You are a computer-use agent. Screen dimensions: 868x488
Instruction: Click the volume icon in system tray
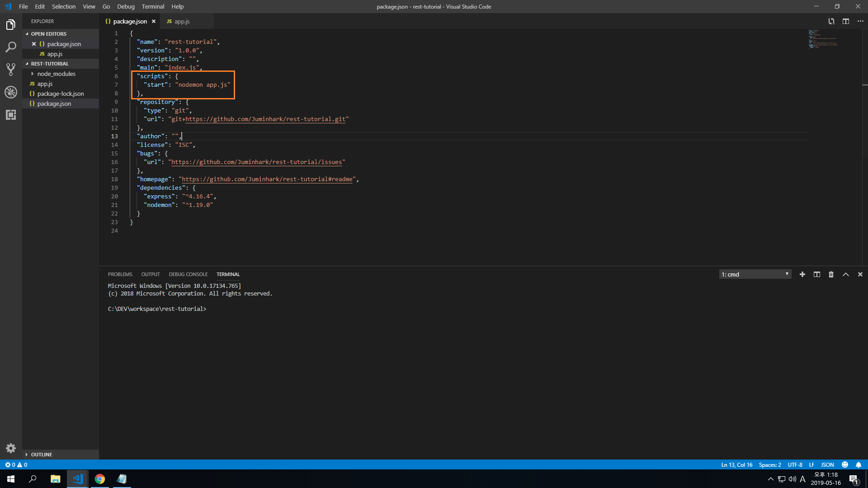click(x=793, y=479)
